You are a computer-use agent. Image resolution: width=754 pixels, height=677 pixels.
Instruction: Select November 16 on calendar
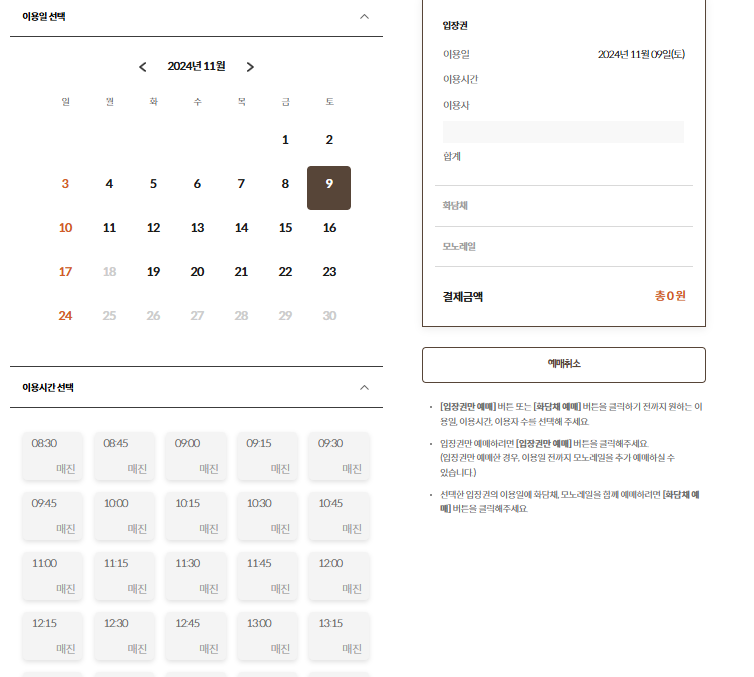[329, 228]
